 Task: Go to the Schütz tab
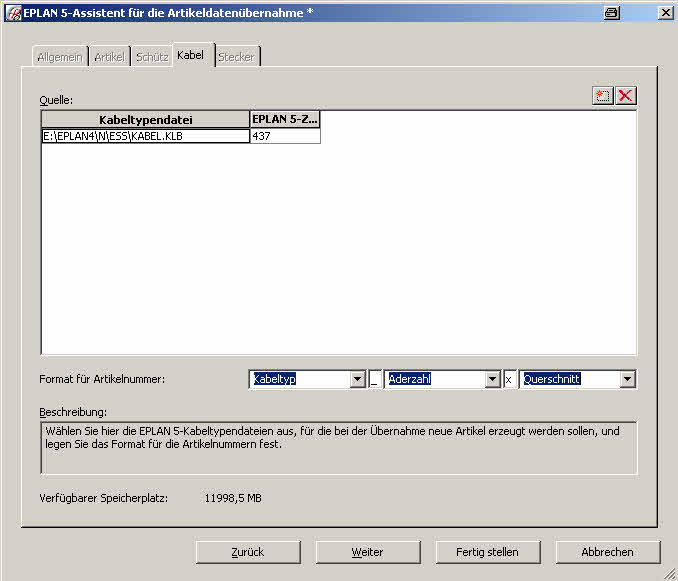coord(152,57)
